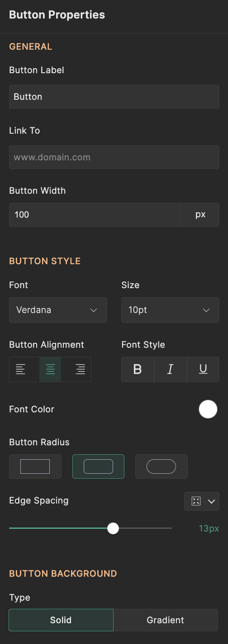The image size is (228, 644).
Task: Open the 10pt size dropdown
Action: [x=170, y=310]
